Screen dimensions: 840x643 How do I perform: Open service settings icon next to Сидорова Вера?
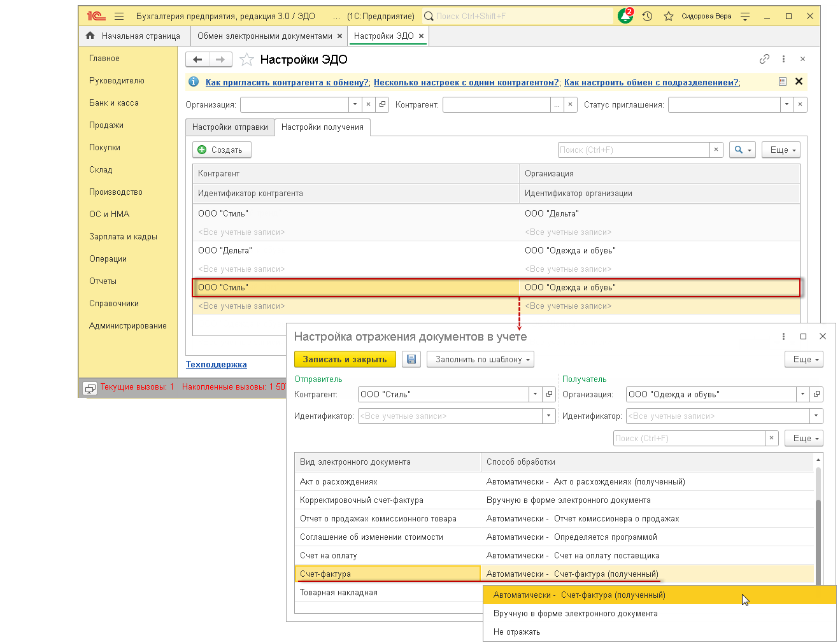click(x=745, y=17)
